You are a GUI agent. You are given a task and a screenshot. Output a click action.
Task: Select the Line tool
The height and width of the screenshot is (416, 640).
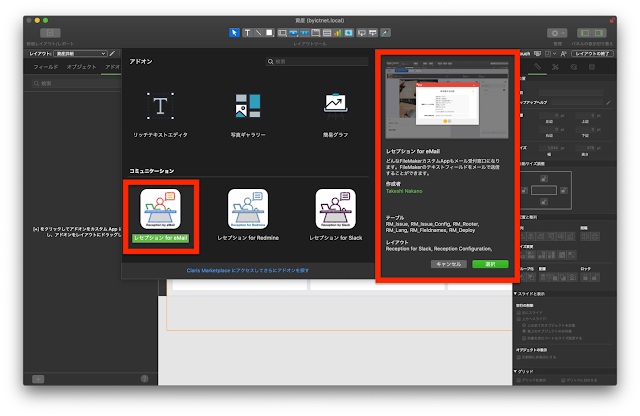pyautogui.click(x=258, y=33)
